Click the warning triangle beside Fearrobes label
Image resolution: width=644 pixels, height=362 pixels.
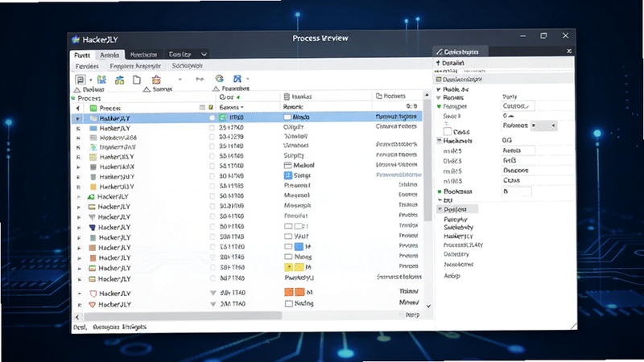216,88
